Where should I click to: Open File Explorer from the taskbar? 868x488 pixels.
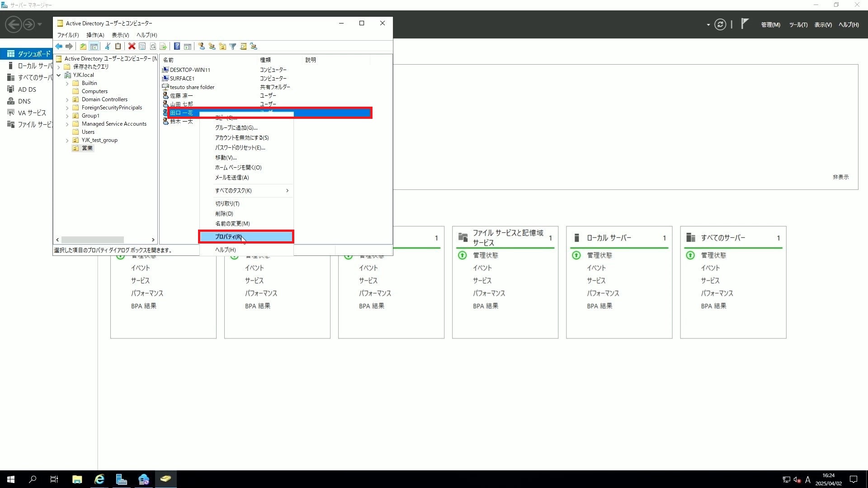click(77, 479)
